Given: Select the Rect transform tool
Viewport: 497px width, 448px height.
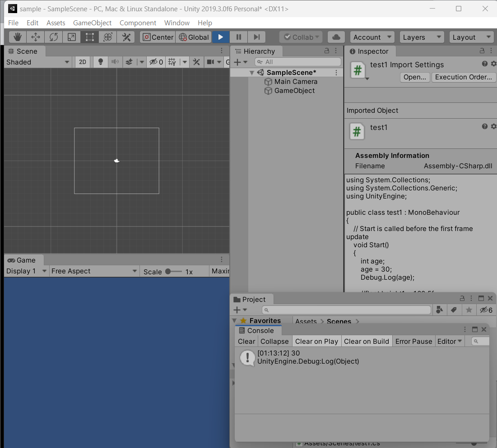Looking at the screenshot, I should 90,37.
